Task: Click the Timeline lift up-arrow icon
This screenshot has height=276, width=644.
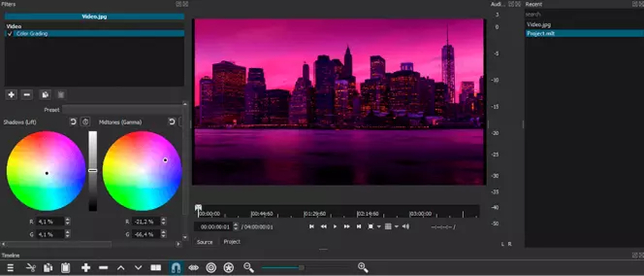Action: [121, 268]
